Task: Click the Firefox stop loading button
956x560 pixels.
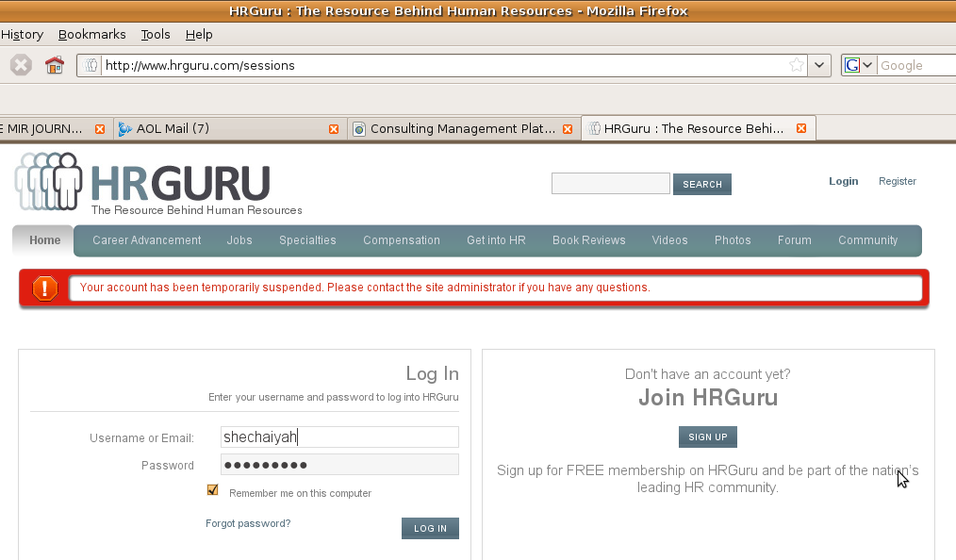Action: click(x=21, y=65)
